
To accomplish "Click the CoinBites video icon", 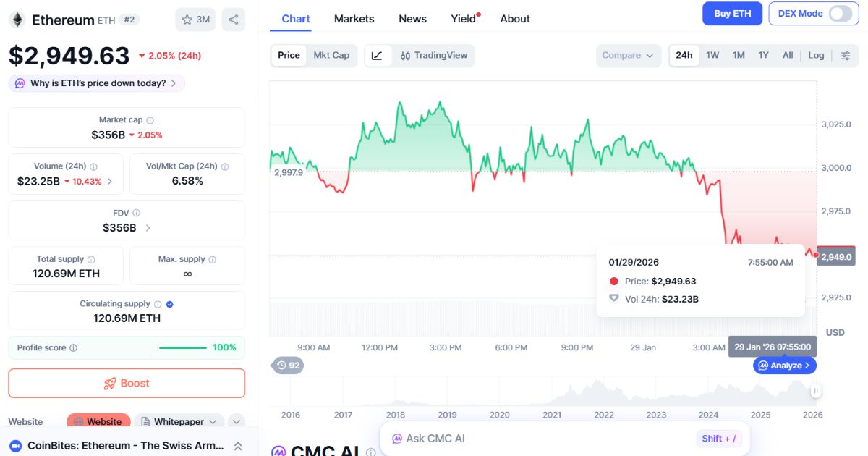I will (x=16, y=446).
